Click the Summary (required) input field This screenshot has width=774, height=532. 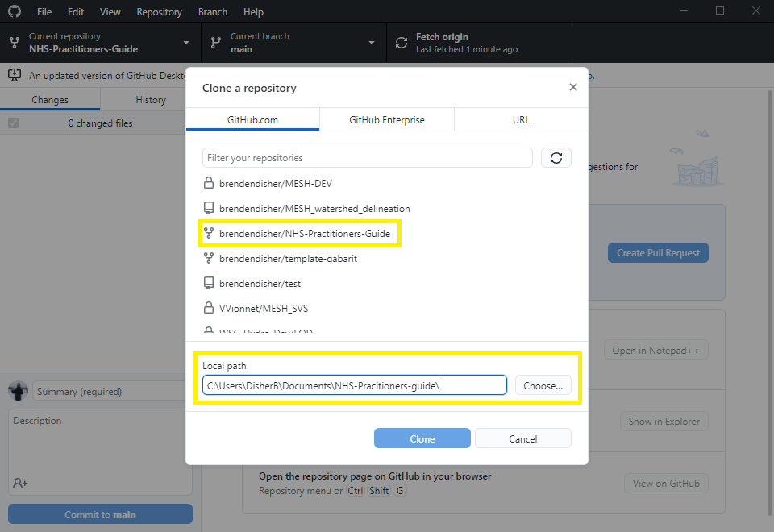click(x=110, y=391)
